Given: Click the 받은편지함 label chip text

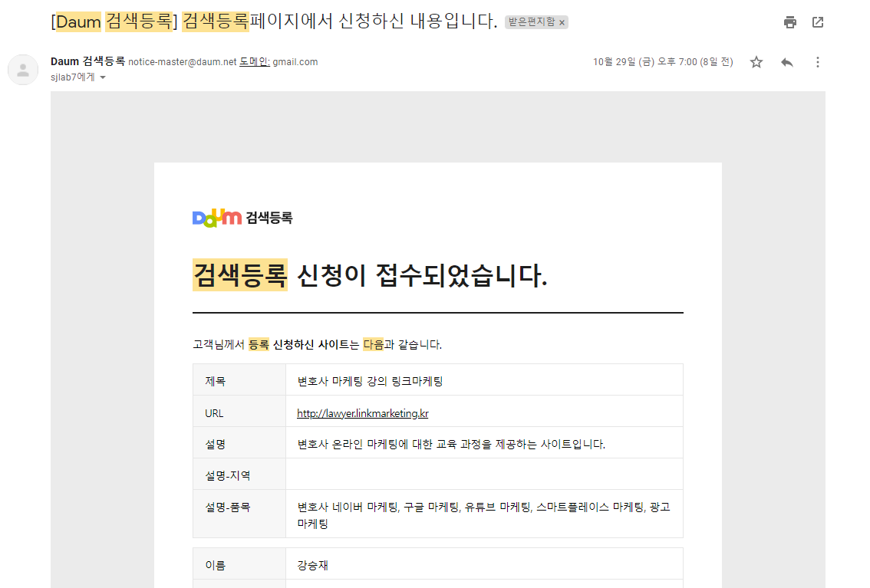Looking at the screenshot, I should [531, 23].
